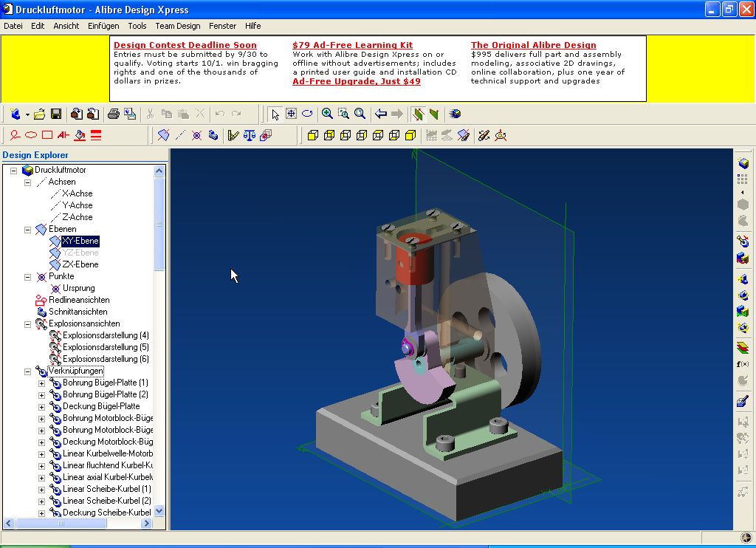Collapse the Verknüpfungen tree node
The height and width of the screenshot is (548, 756).
point(27,371)
